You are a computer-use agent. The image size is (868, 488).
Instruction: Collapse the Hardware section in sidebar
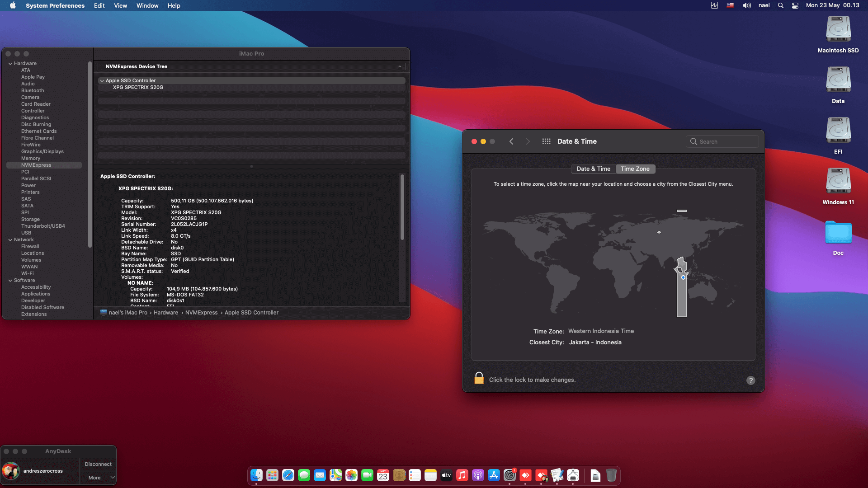pos(10,64)
